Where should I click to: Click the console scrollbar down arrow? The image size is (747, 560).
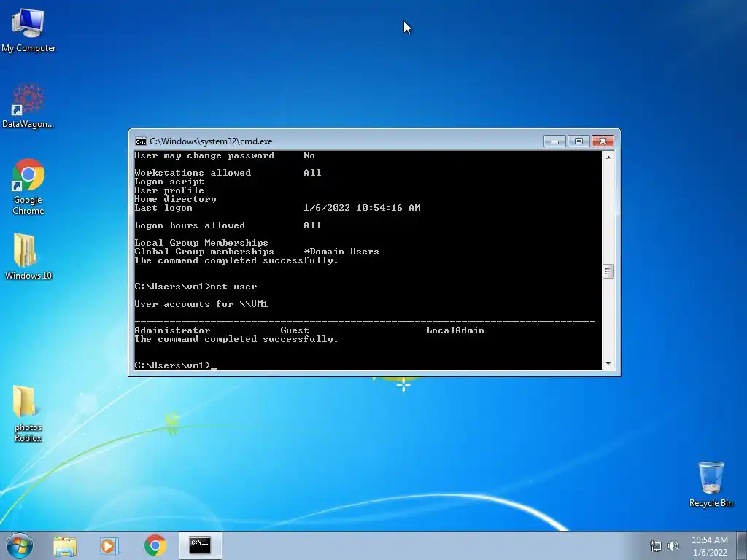coord(608,364)
